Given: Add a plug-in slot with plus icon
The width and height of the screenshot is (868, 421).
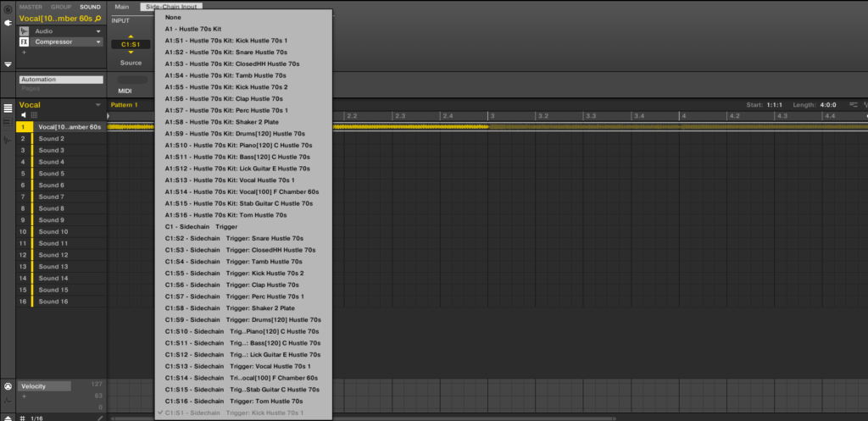Looking at the screenshot, I should pyautogui.click(x=24, y=53).
